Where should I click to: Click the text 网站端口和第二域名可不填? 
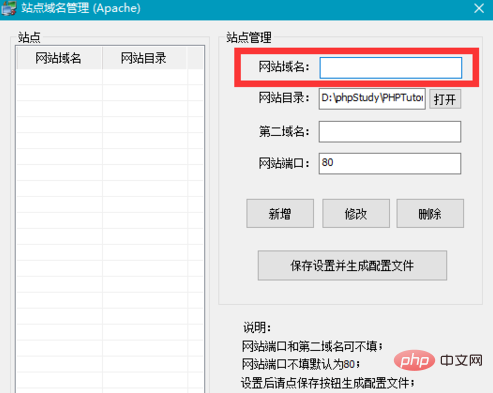coord(312,346)
